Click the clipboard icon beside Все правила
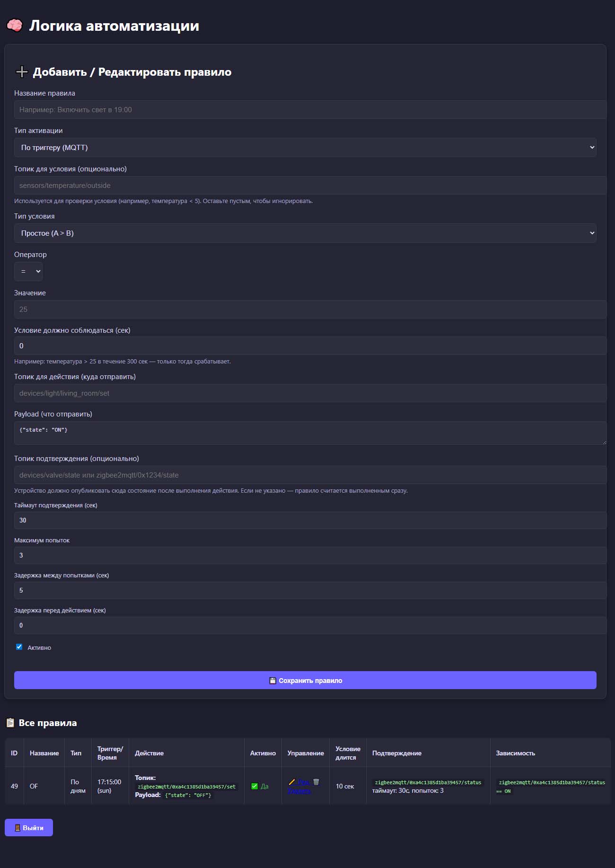 pos(10,723)
